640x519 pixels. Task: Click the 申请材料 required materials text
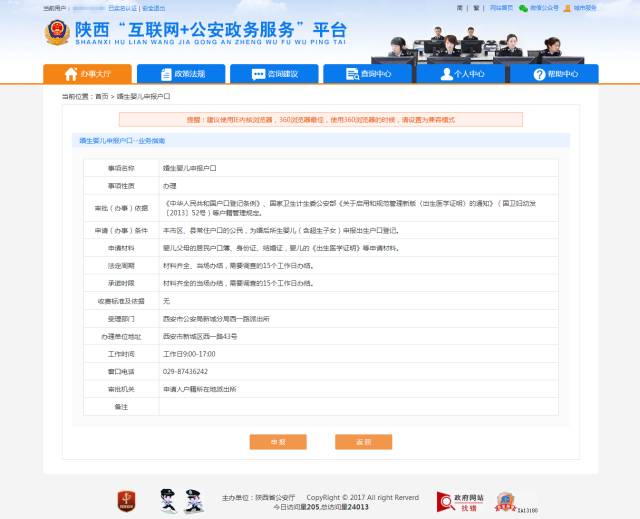click(x=281, y=248)
